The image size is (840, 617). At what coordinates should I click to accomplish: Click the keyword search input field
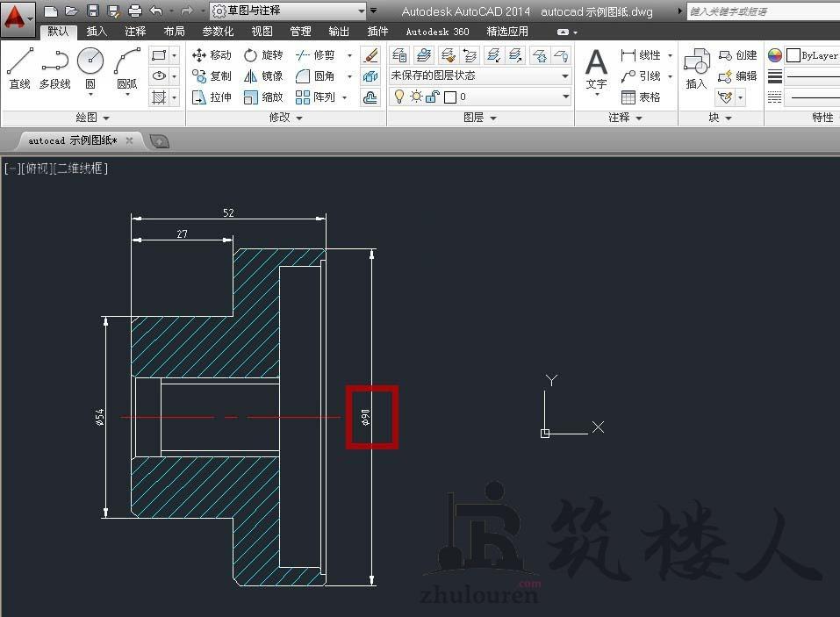[x=764, y=11]
